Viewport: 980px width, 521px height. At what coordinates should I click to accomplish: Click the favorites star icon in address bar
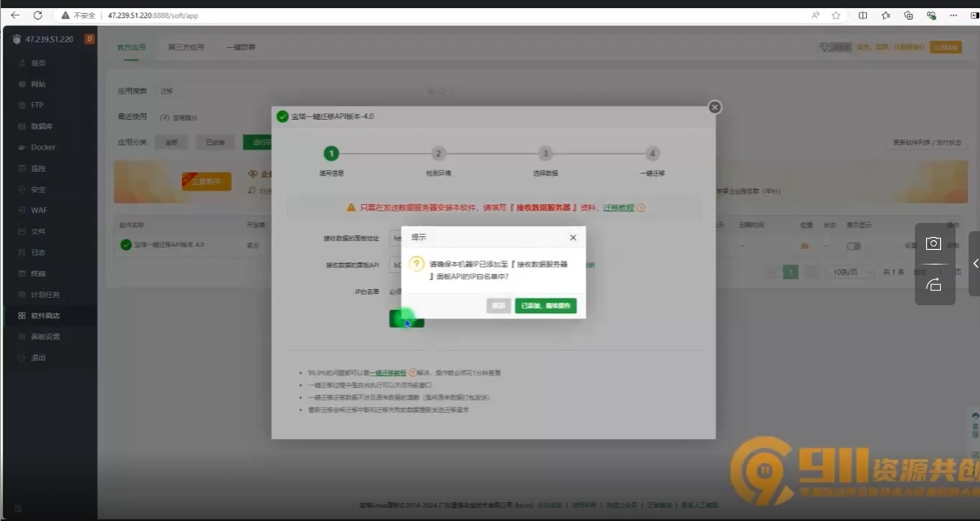pos(836,15)
